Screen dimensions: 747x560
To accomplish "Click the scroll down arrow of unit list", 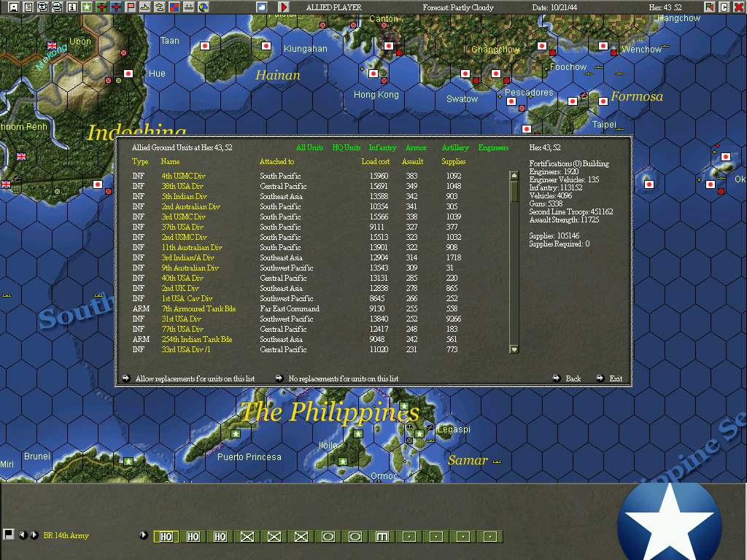I will pyautogui.click(x=514, y=349).
